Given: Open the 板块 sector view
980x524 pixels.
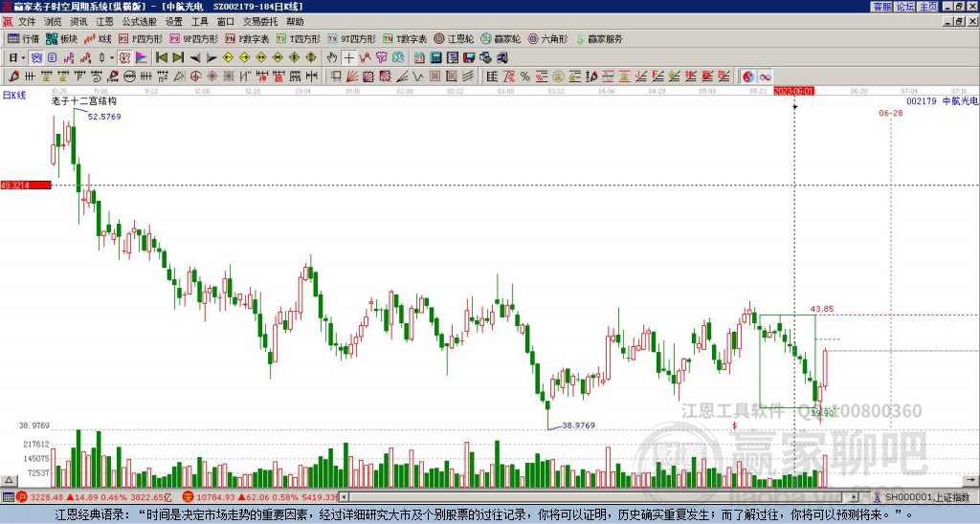Looking at the screenshot, I should [x=60, y=38].
